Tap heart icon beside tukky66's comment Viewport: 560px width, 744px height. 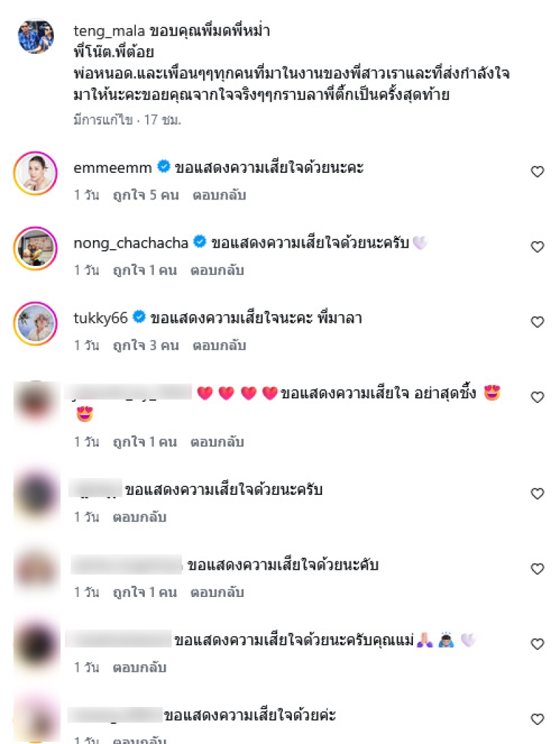[x=537, y=322]
